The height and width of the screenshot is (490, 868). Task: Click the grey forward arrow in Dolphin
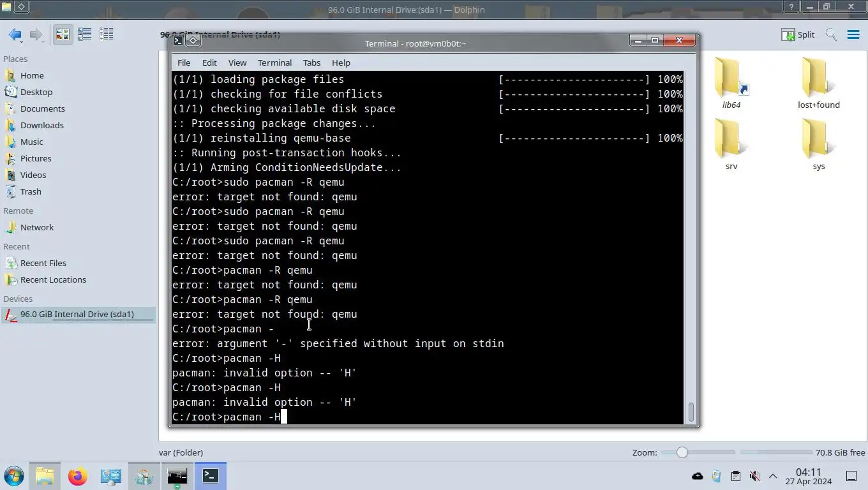(36, 34)
